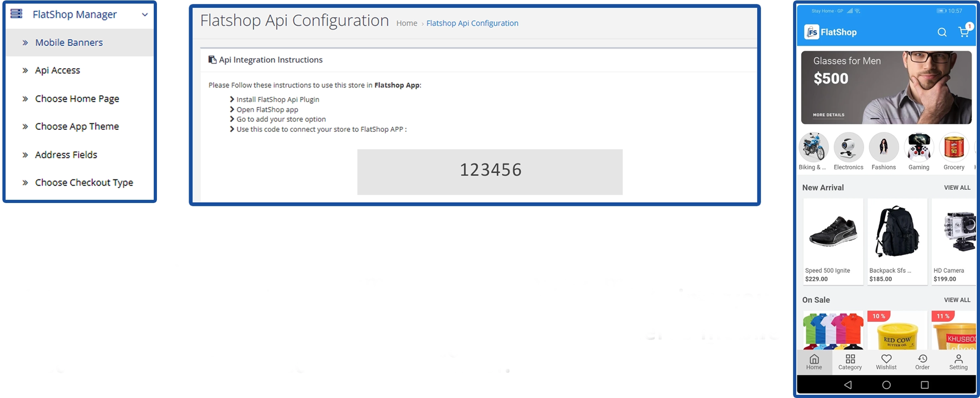The image size is (980, 398).
Task: Open the Speed 500 Ignite shoe product
Action: 833,240
